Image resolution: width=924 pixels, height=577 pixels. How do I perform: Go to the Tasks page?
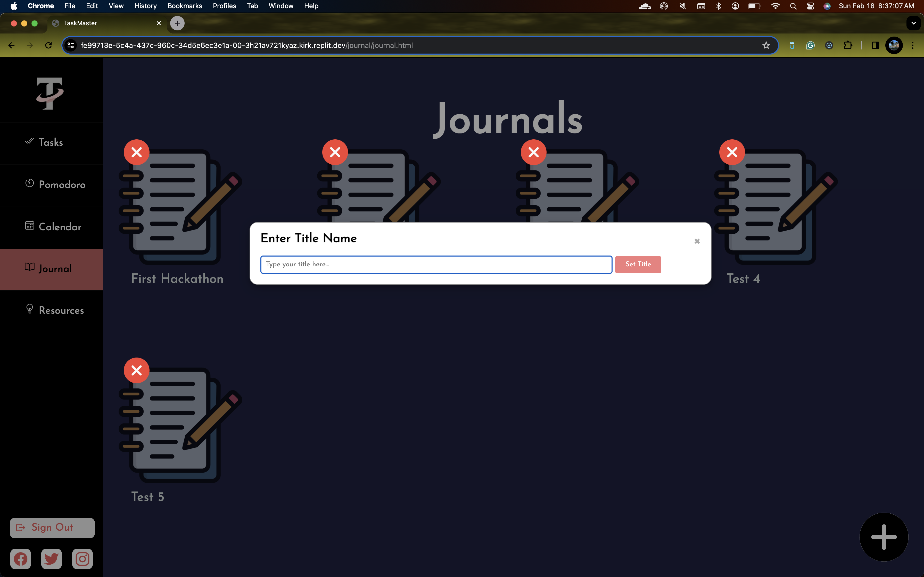pos(51,142)
